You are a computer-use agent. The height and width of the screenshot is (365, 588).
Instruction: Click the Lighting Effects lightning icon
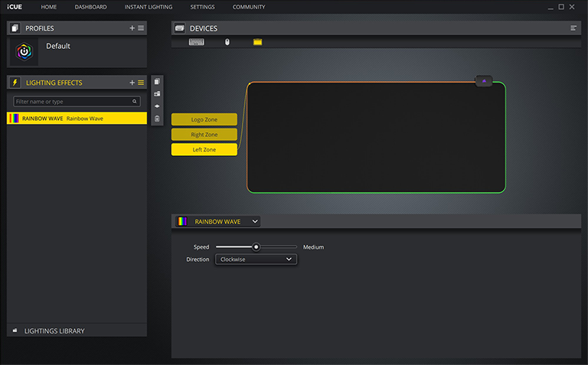(x=15, y=83)
